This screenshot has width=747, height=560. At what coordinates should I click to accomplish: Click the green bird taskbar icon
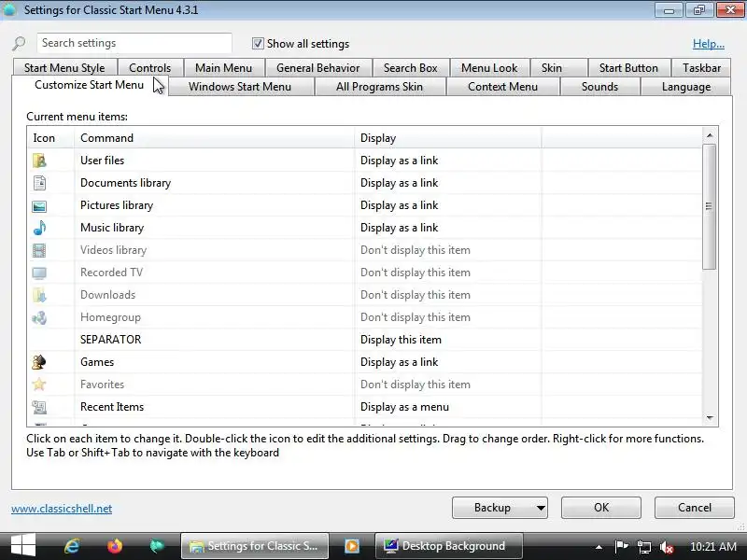point(156,546)
